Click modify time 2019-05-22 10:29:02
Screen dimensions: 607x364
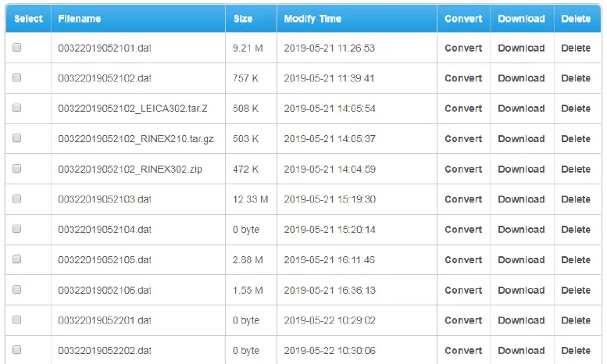[x=330, y=320]
